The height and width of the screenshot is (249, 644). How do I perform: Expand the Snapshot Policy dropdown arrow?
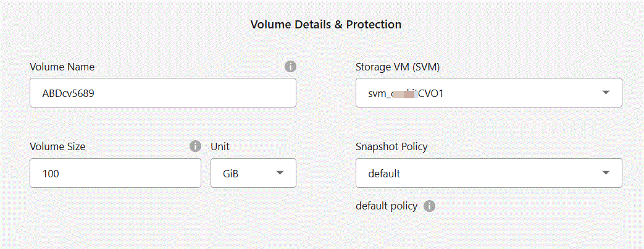[606, 172]
